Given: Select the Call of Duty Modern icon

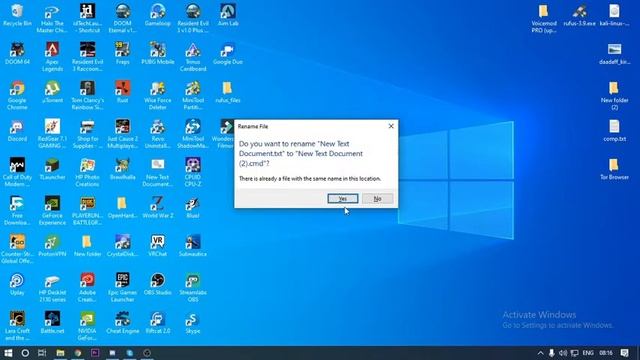Looking at the screenshot, I should [17, 172].
